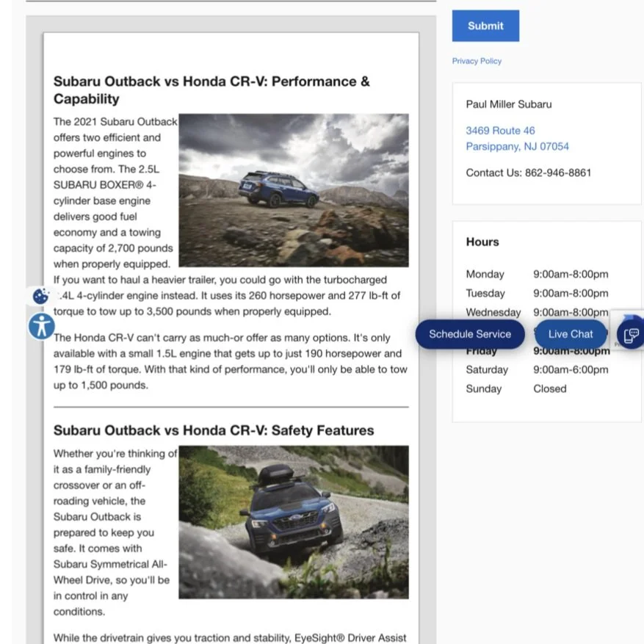
Task: Open the text message chat icon
Action: coord(631,335)
